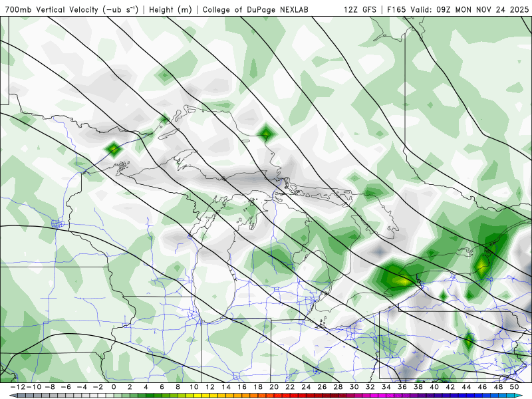Click the 14 legend value
Viewport: 532px width, 399px height.
click(226, 387)
